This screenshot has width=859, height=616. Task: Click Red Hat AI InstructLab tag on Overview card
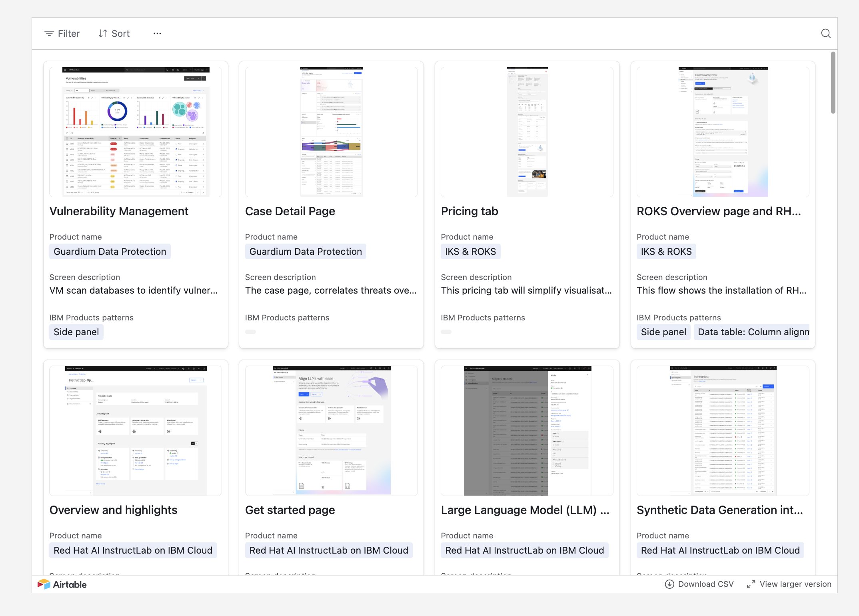click(133, 550)
